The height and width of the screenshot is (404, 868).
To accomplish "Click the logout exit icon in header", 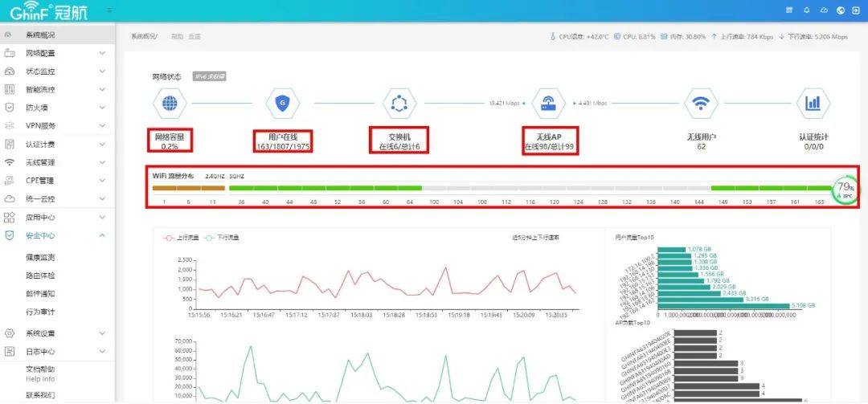I will (x=857, y=10).
